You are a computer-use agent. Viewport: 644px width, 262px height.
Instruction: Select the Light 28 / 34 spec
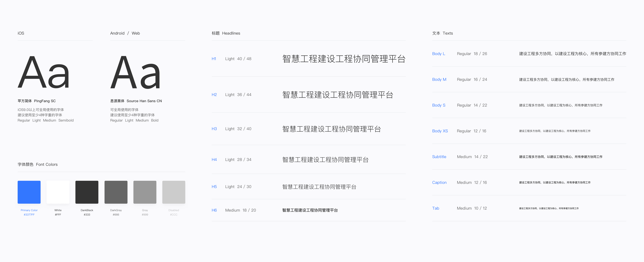point(238,160)
